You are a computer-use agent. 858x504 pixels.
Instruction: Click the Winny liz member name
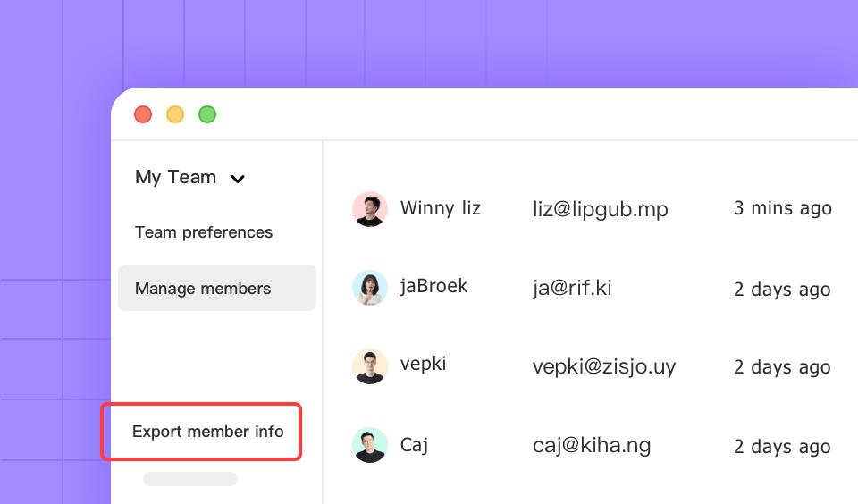pos(441,208)
